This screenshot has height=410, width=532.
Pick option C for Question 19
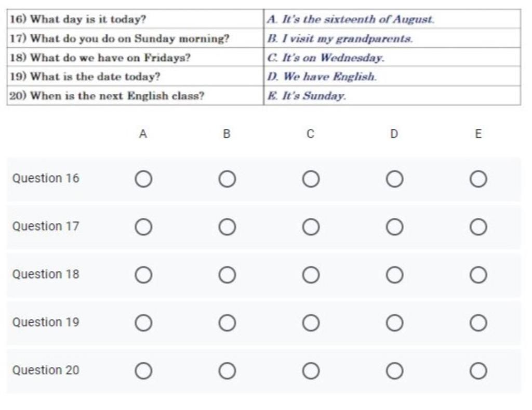coord(311,323)
